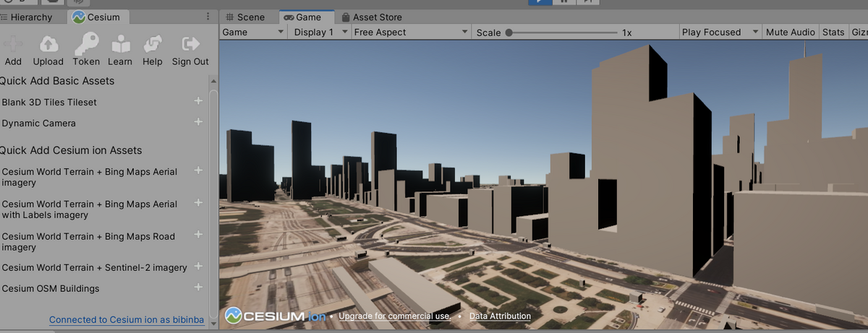
Task: Toggle the Stats overlay
Action: (833, 32)
